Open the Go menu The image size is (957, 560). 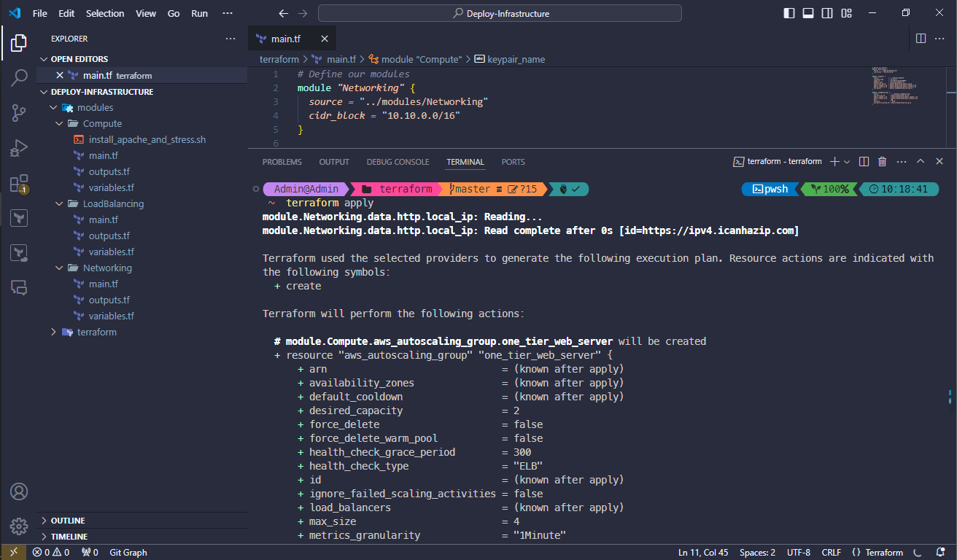click(x=174, y=13)
